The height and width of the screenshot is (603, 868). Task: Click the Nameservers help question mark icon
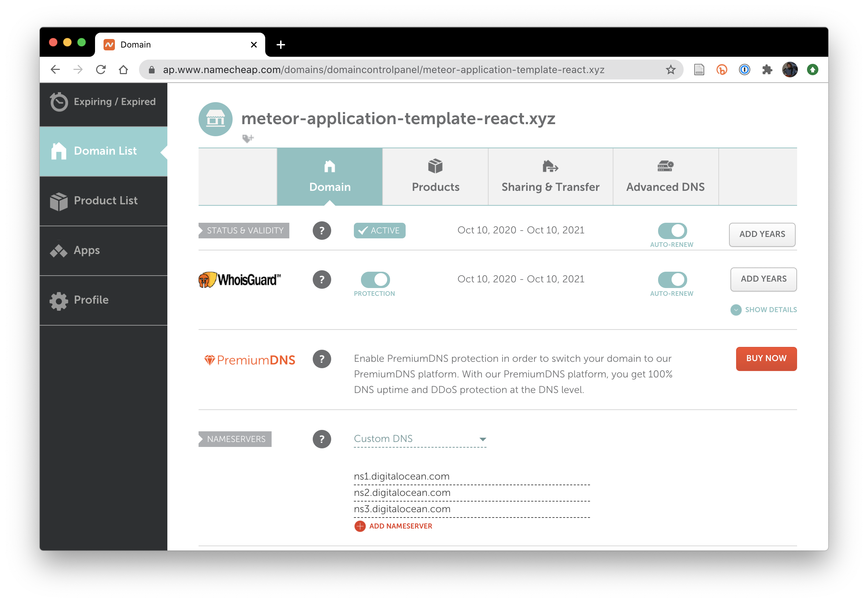pyautogui.click(x=322, y=439)
